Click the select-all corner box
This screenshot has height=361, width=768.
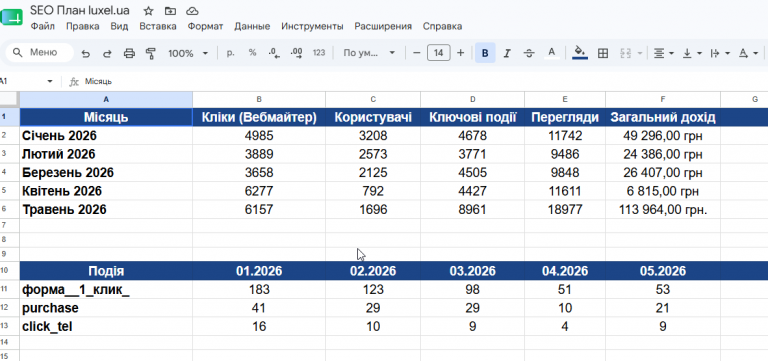(9, 99)
